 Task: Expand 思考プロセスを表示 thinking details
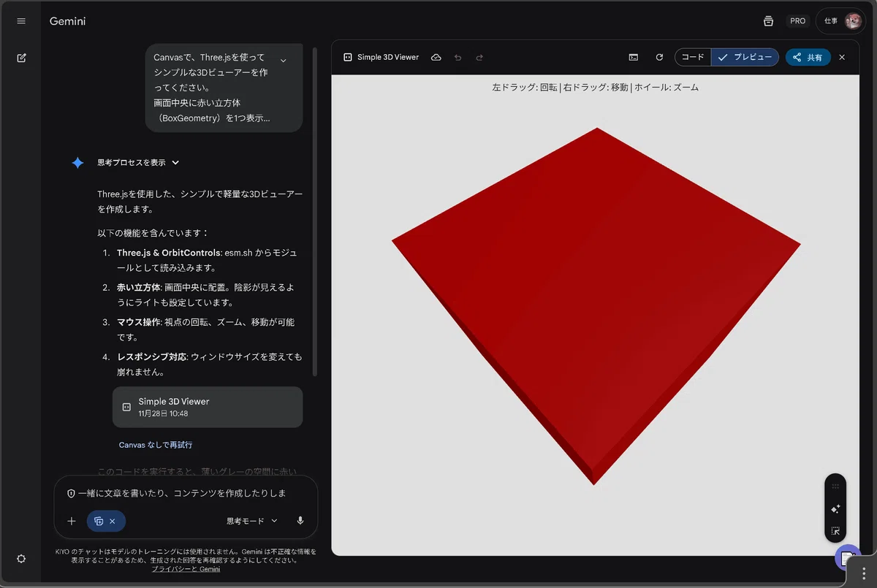(138, 163)
